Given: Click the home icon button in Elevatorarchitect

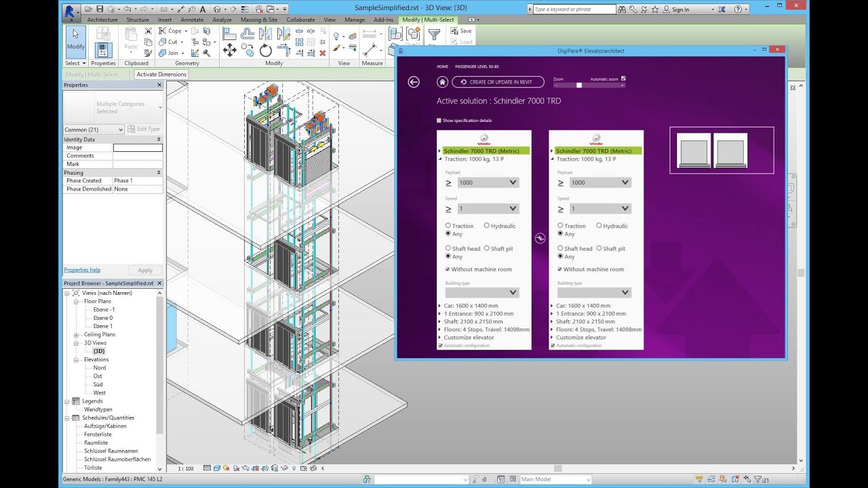Looking at the screenshot, I should click(x=442, y=82).
